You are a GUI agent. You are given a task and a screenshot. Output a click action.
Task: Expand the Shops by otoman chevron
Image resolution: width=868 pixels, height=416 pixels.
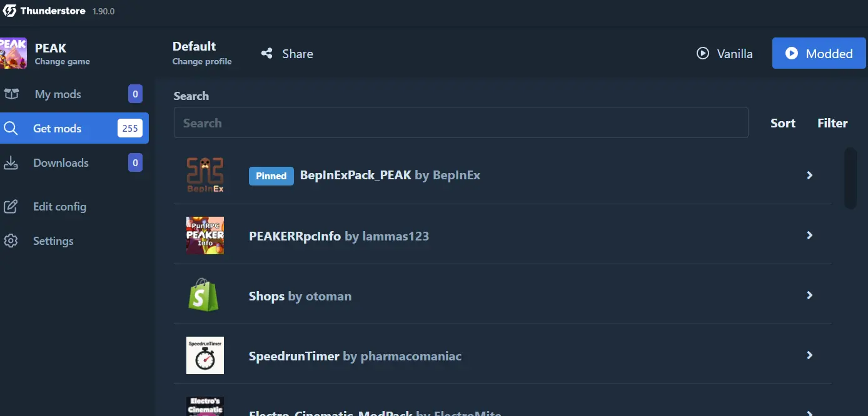[810, 295]
